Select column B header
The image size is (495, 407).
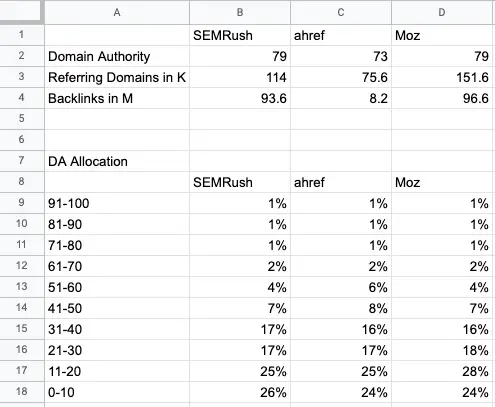coord(240,12)
